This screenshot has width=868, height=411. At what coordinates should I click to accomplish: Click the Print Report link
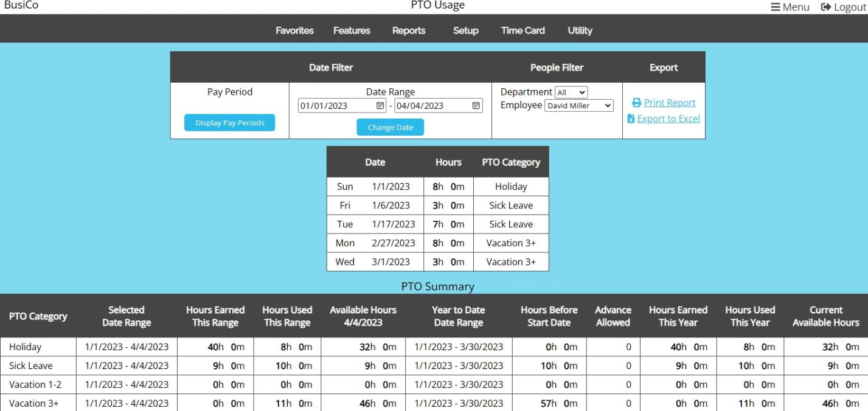(x=670, y=103)
